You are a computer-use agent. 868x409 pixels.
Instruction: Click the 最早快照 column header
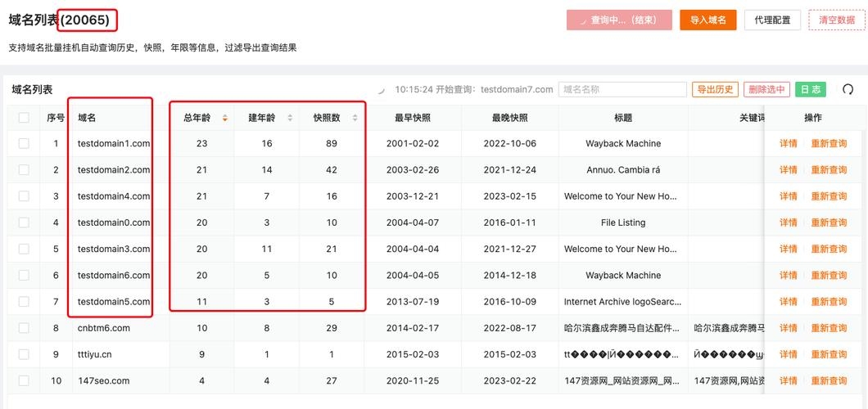tap(413, 118)
